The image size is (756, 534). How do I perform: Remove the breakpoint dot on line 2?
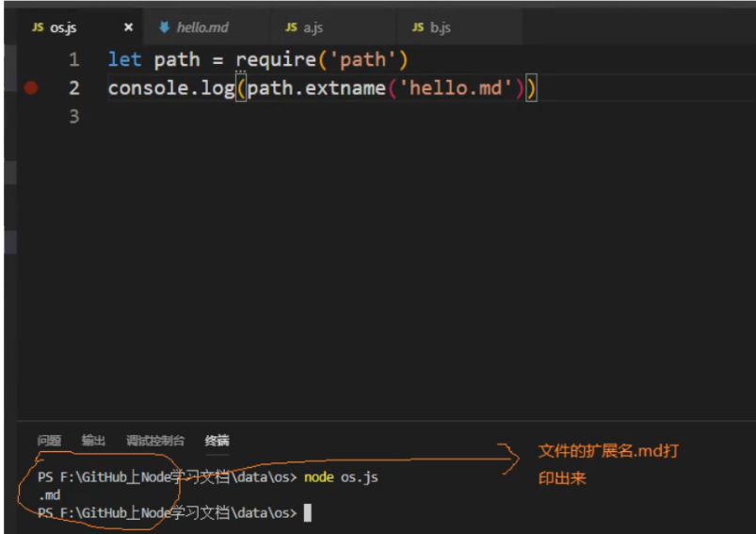(31, 88)
